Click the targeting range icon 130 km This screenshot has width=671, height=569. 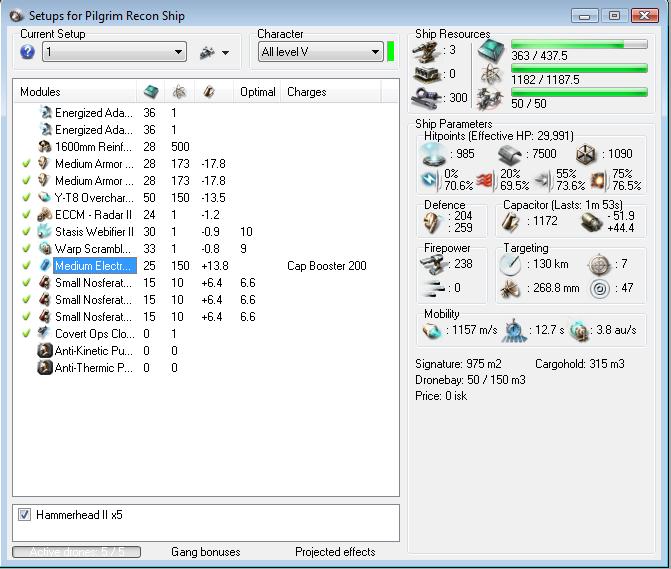[x=510, y=264]
